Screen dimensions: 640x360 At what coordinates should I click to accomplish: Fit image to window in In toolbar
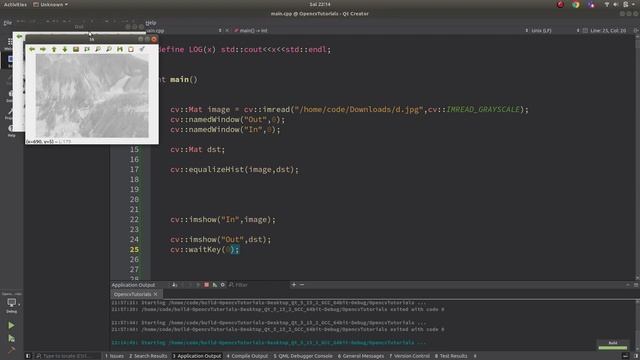pyautogui.click(x=87, y=49)
